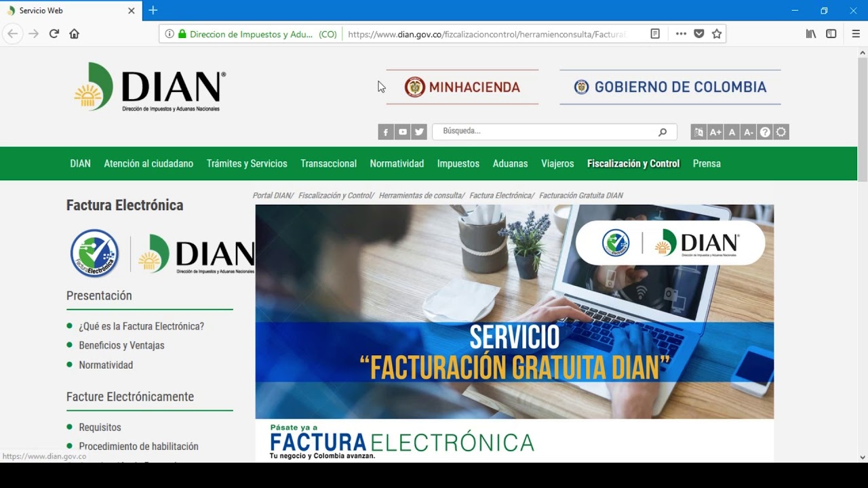Open the DIAN Twitter icon

420,132
